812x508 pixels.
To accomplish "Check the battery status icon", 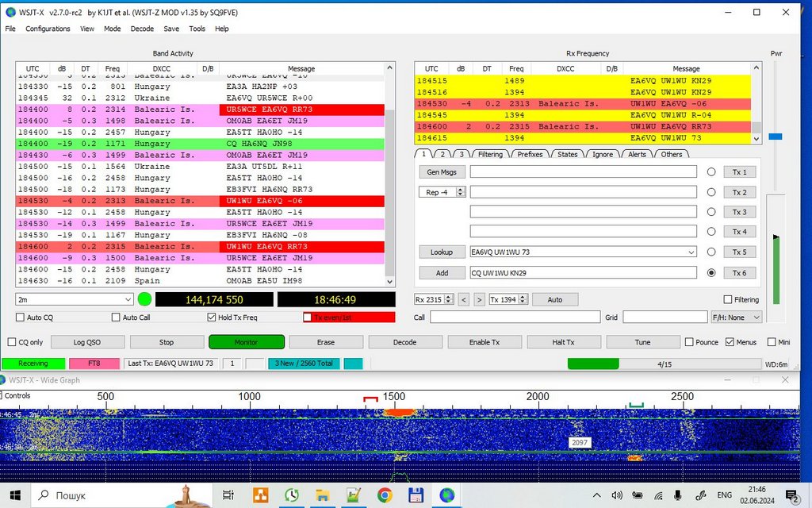I will [x=637, y=495].
